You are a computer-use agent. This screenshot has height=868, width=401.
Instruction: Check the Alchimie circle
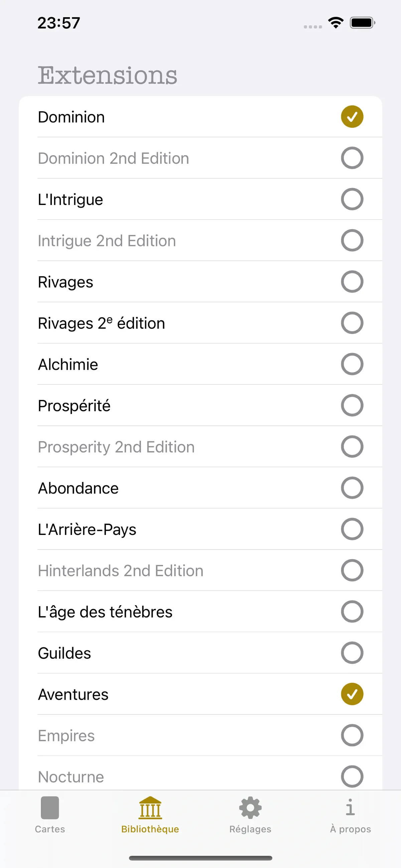point(352,364)
